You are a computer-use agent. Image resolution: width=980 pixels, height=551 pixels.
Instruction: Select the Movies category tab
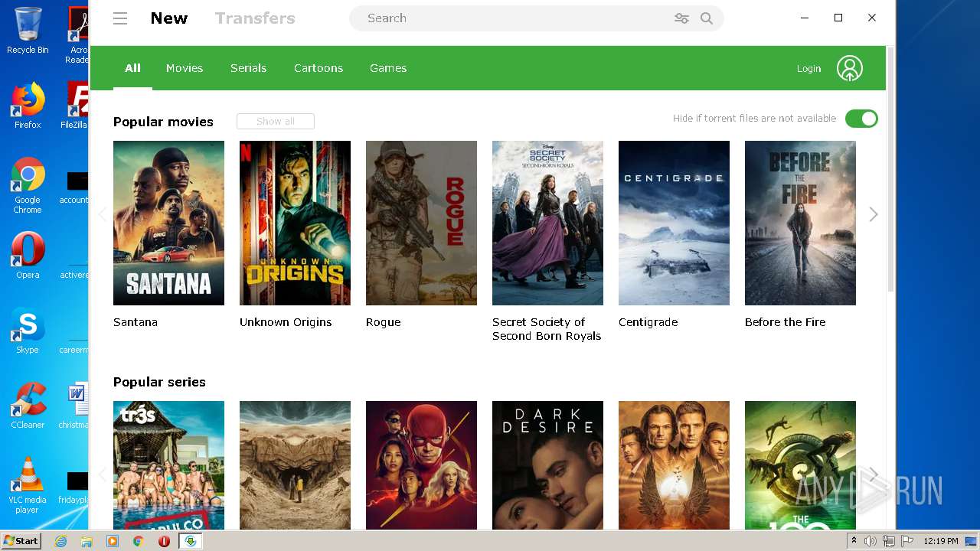pyautogui.click(x=185, y=68)
